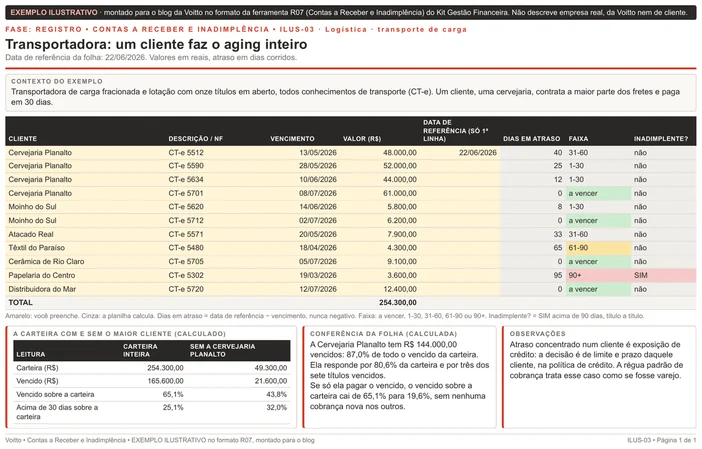Select the 'CT-e 5512' cell

click(186, 153)
